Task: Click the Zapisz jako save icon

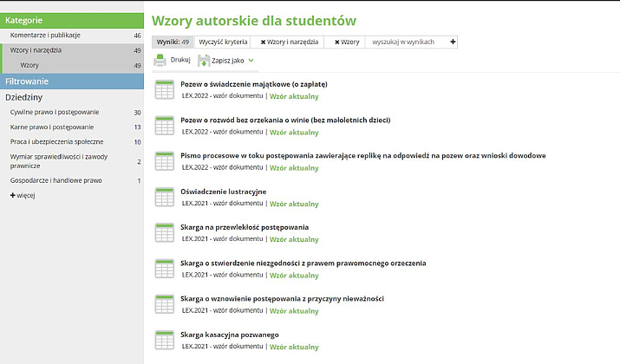Action: (204, 61)
